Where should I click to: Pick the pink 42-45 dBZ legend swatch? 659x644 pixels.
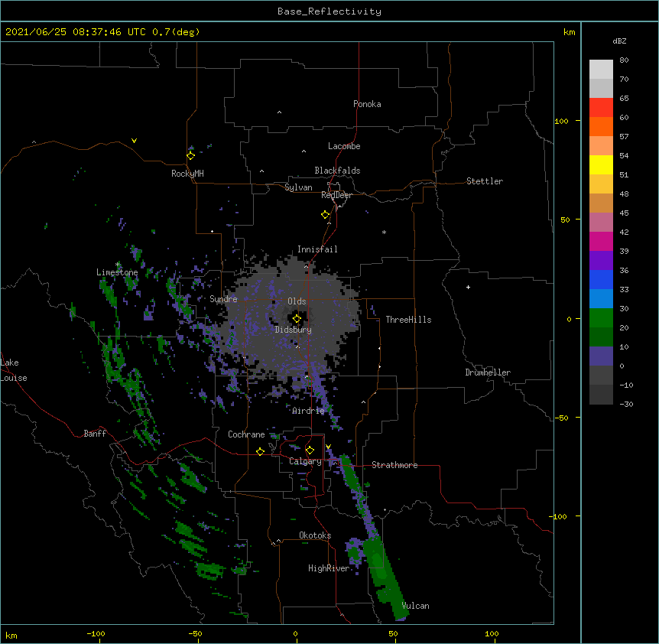[601, 223]
